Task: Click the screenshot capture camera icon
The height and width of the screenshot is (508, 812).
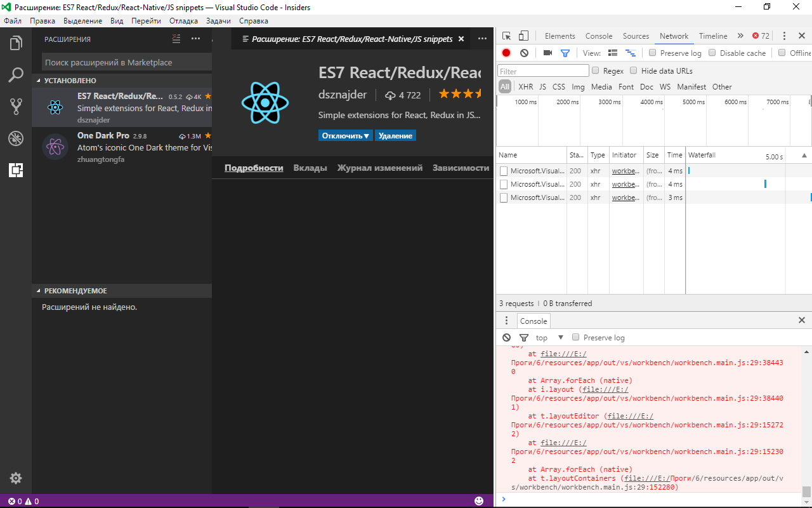Action: tap(547, 53)
